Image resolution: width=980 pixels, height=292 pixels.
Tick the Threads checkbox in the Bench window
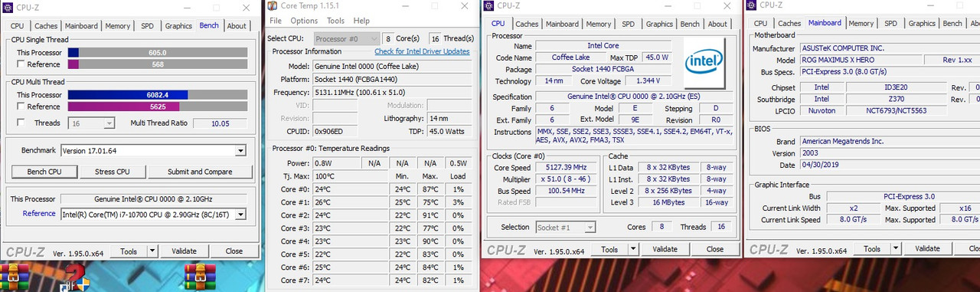20,123
